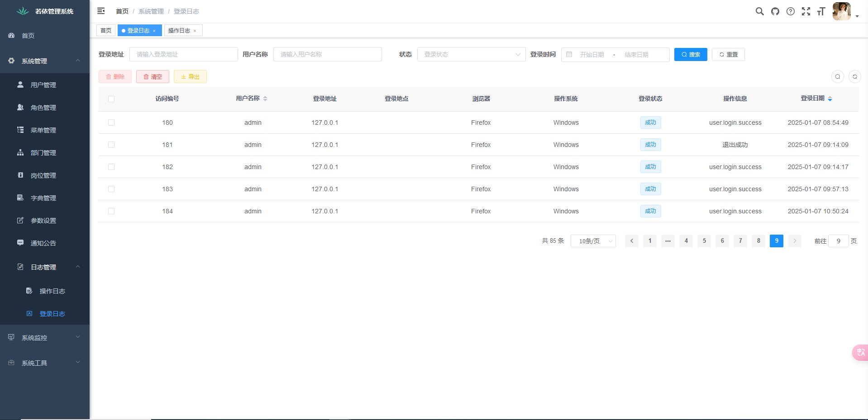This screenshot has height=420, width=868.
Task: Switch to the 首页 tab
Action: click(106, 31)
